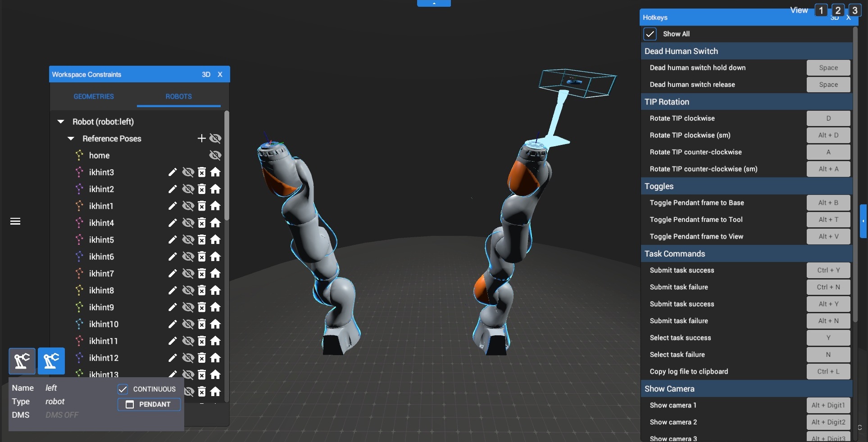Delete the ikhint1 reference pose

pyautogui.click(x=202, y=206)
